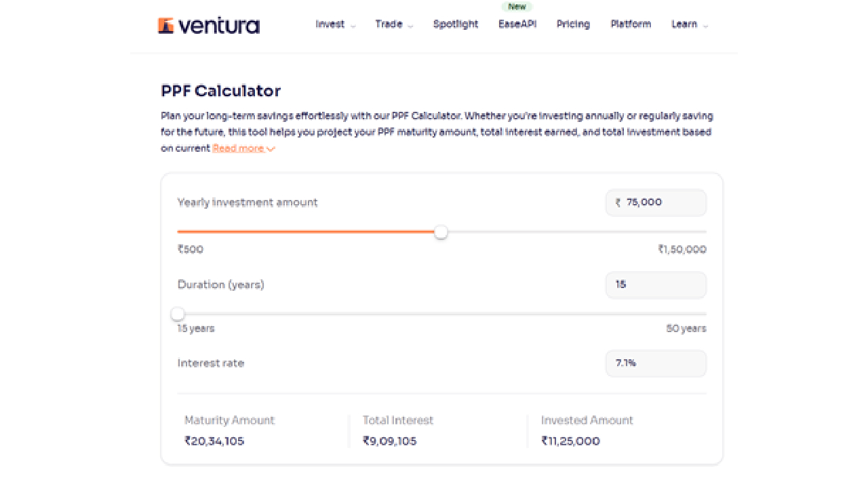This screenshot has height=488, width=868.
Task: Click the 50 years slider end label
Action: [686, 329]
